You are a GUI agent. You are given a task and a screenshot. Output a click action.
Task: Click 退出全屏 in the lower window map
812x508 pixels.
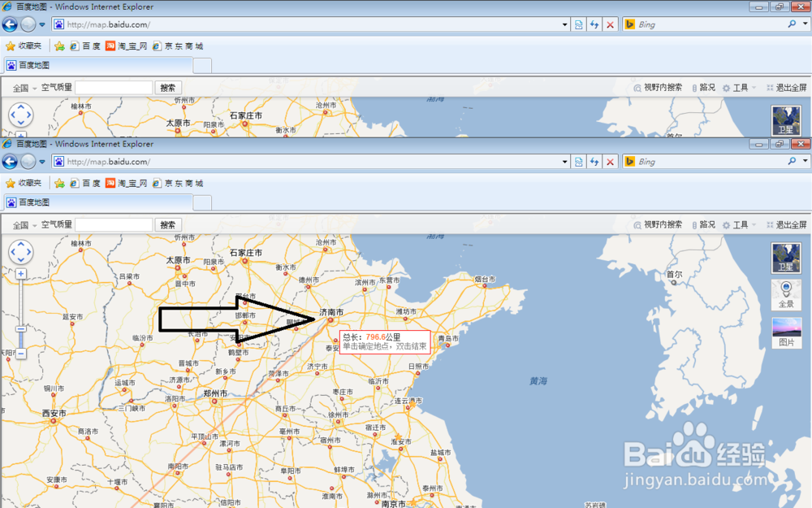pyautogui.click(x=787, y=225)
